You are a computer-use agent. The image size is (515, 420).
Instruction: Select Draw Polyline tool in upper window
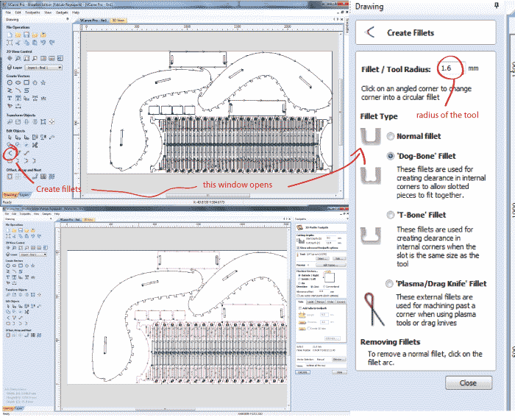point(10,90)
